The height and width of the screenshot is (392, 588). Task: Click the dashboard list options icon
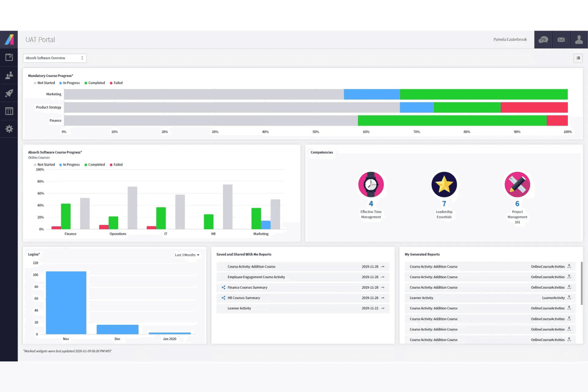coord(578,58)
